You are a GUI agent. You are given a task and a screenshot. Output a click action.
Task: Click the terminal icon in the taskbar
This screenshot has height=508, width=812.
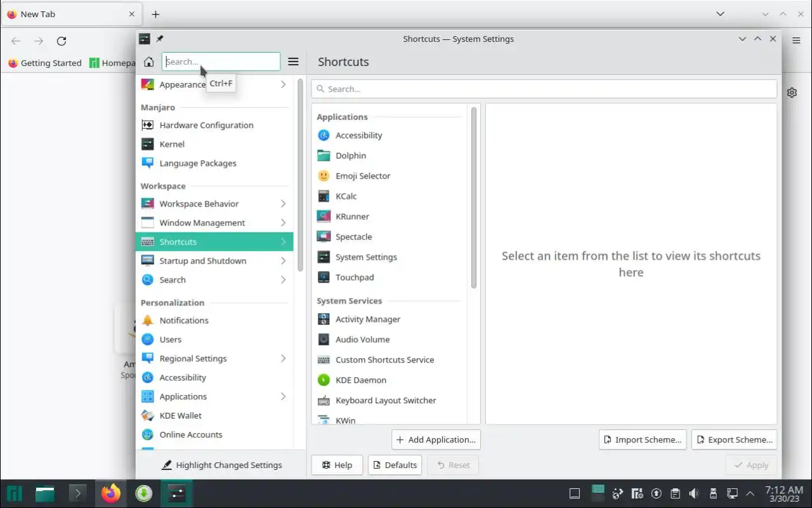[77, 493]
